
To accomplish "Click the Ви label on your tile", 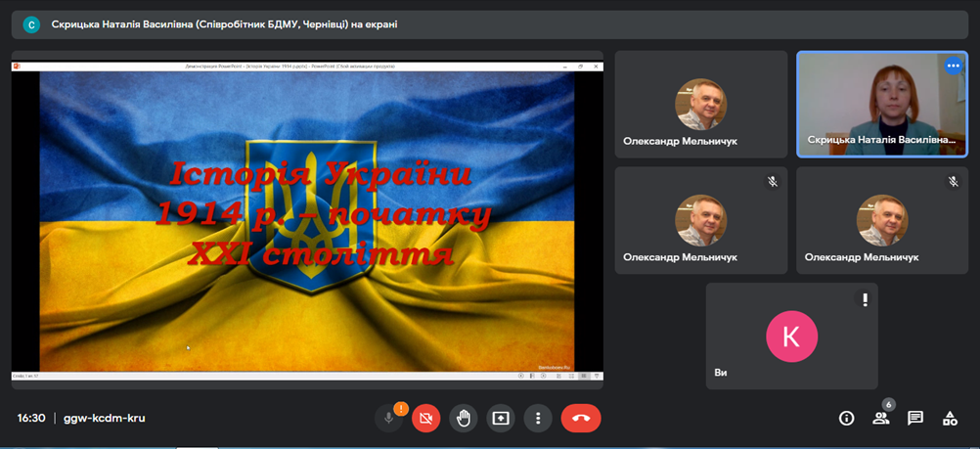I will click(721, 373).
